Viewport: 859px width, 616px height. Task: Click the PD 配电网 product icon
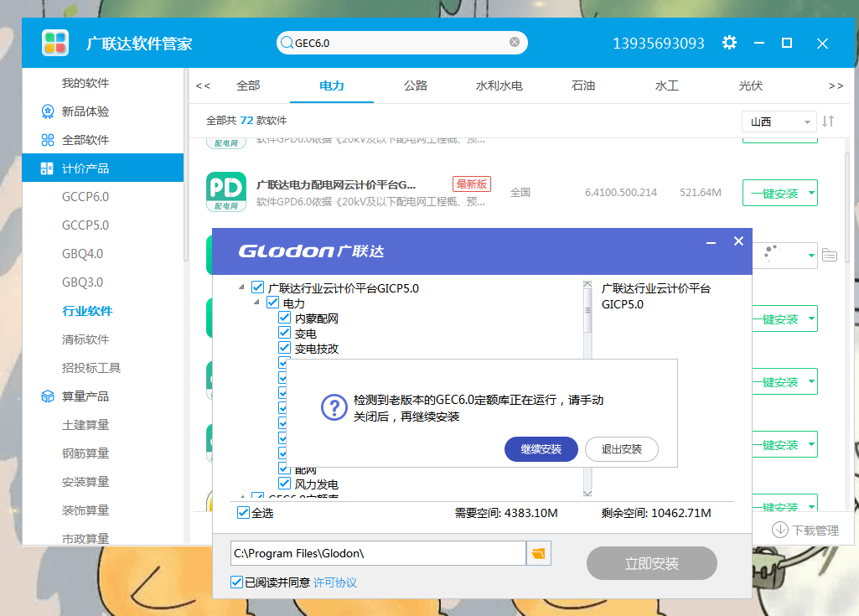226,192
